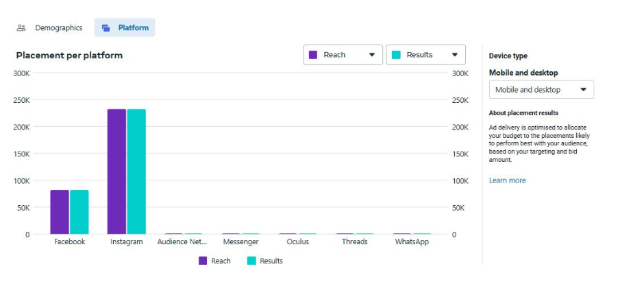Click the purple Facebook Reach bar

60,212
